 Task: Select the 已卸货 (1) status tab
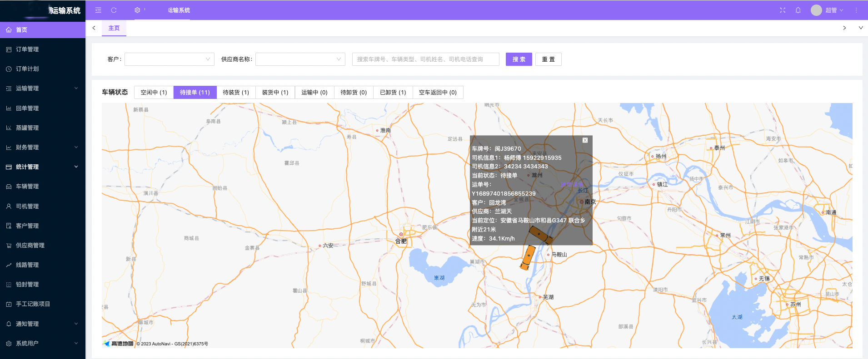point(393,92)
